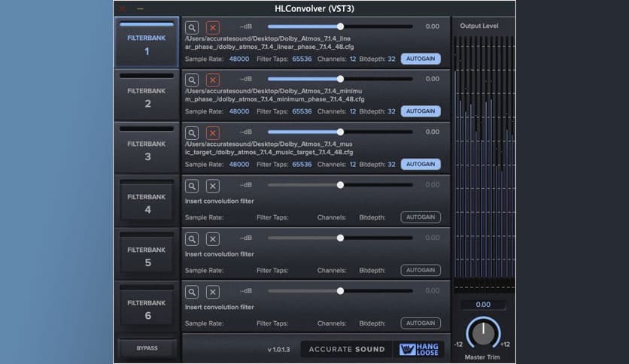Click the 65536 filter taps value in row 1
Viewport: 629px width, 364px height.
302,59
